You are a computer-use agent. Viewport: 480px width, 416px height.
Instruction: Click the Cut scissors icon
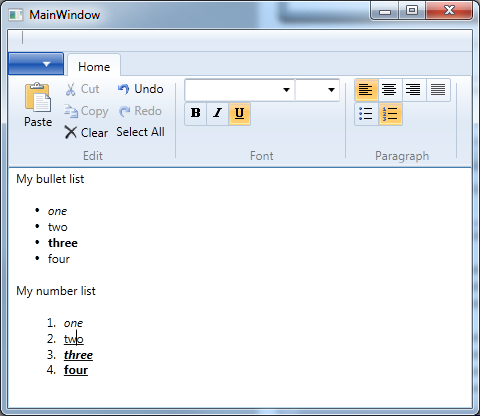[70, 89]
